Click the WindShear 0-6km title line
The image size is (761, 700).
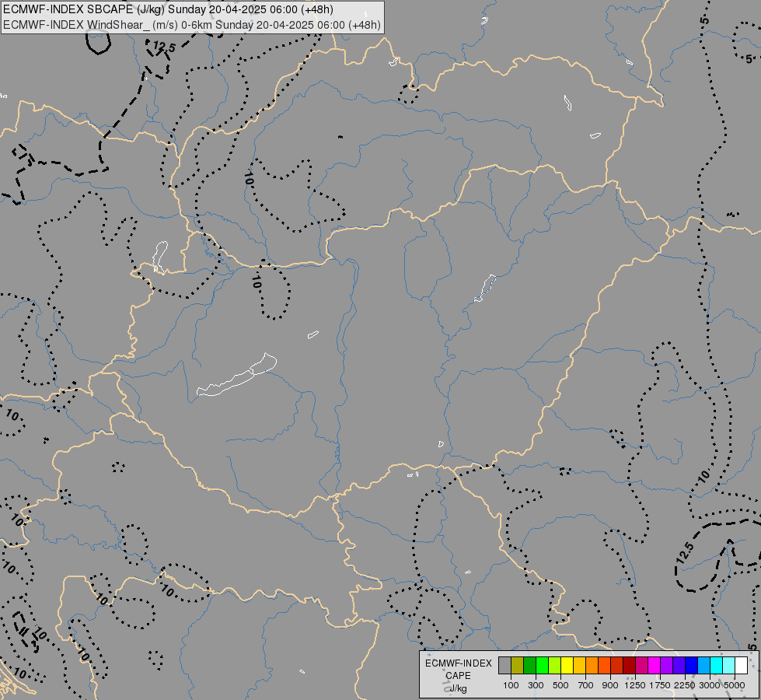pos(192,25)
